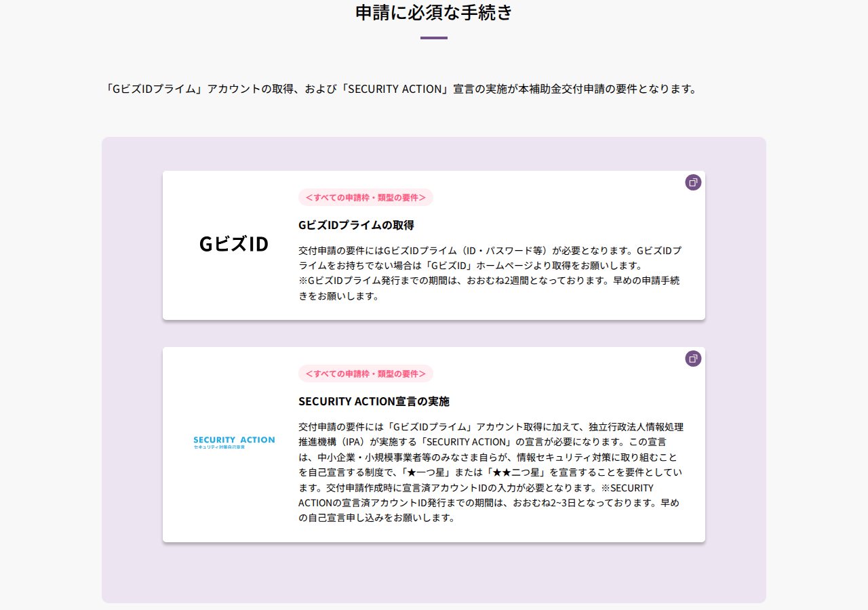Click the 申請に必須な手続き heading

click(x=434, y=12)
